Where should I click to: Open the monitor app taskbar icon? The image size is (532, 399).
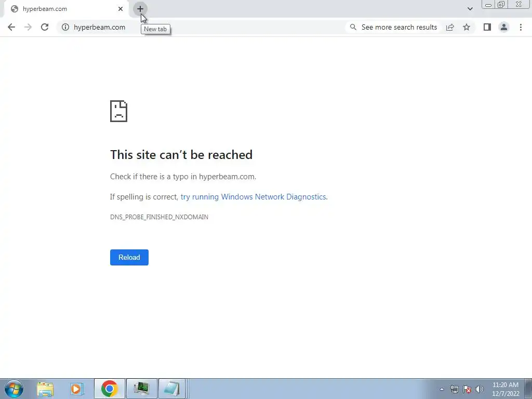141,389
